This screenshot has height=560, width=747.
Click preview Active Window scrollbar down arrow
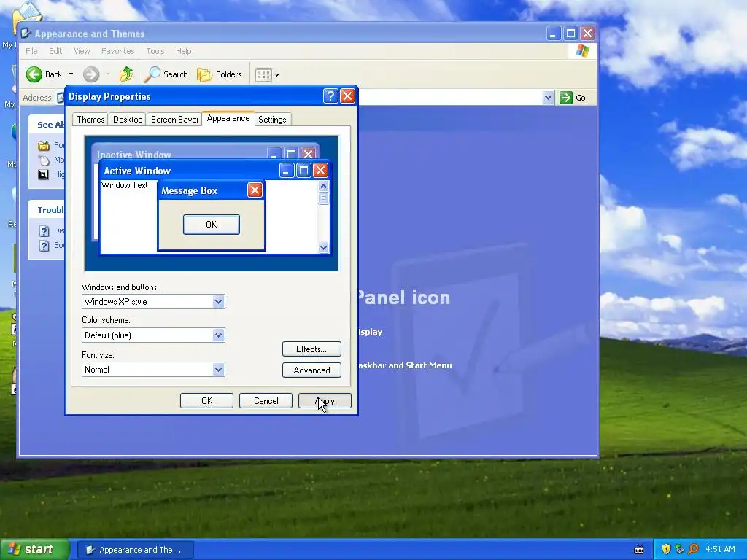click(323, 247)
